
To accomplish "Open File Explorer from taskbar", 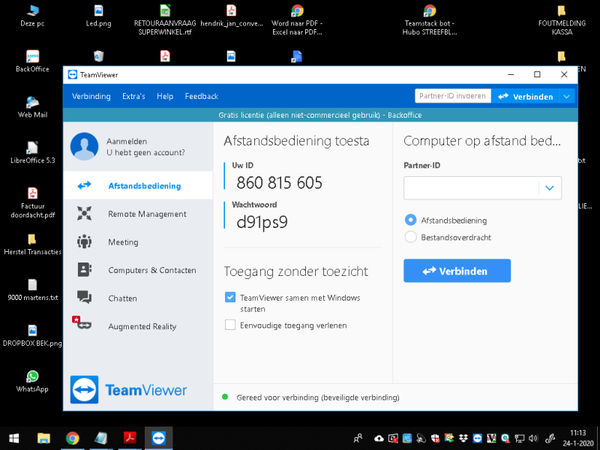I will (x=44, y=438).
